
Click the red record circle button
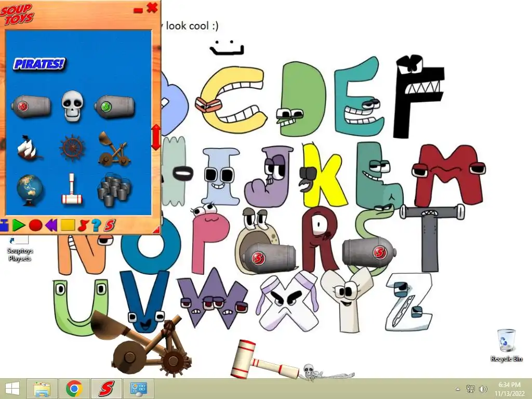click(36, 225)
